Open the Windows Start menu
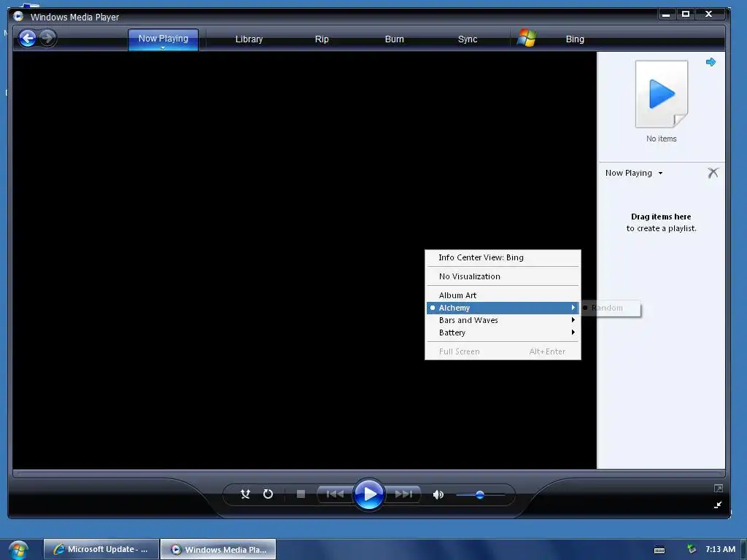Screen dimensions: 747x560 click(x=18, y=550)
